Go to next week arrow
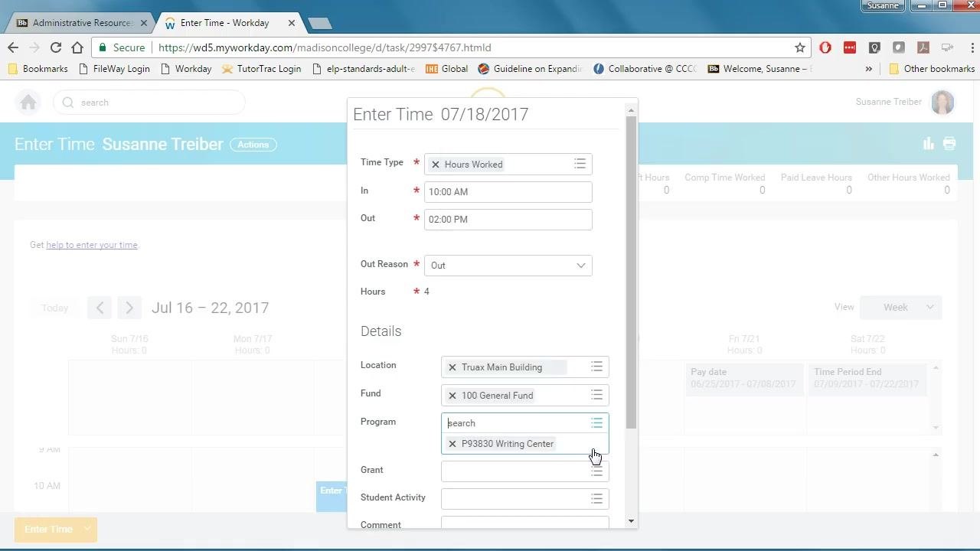 pyautogui.click(x=129, y=308)
